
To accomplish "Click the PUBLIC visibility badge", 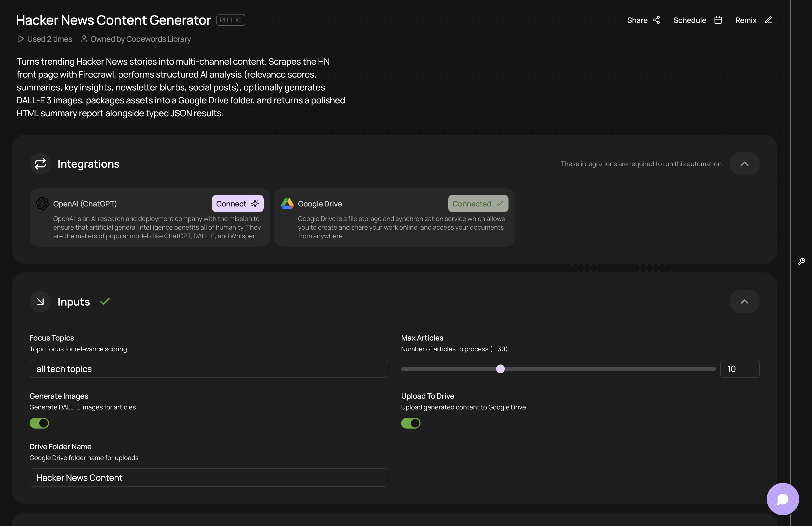I will point(230,20).
